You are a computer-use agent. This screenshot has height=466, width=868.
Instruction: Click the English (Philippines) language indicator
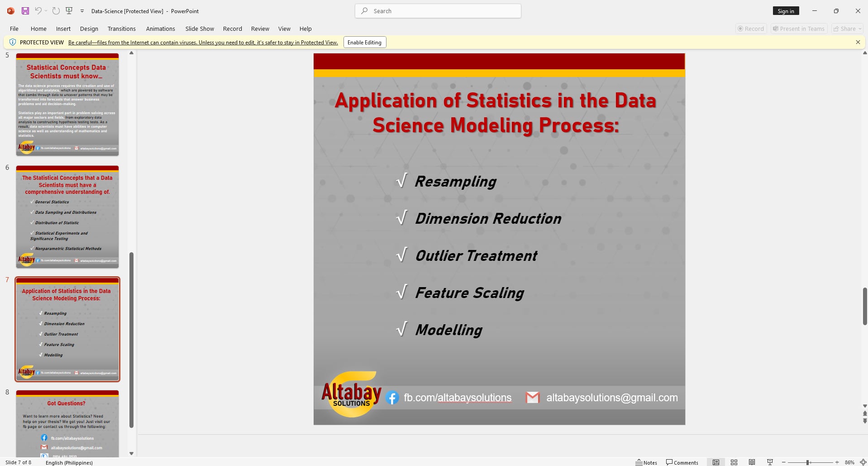click(69, 462)
